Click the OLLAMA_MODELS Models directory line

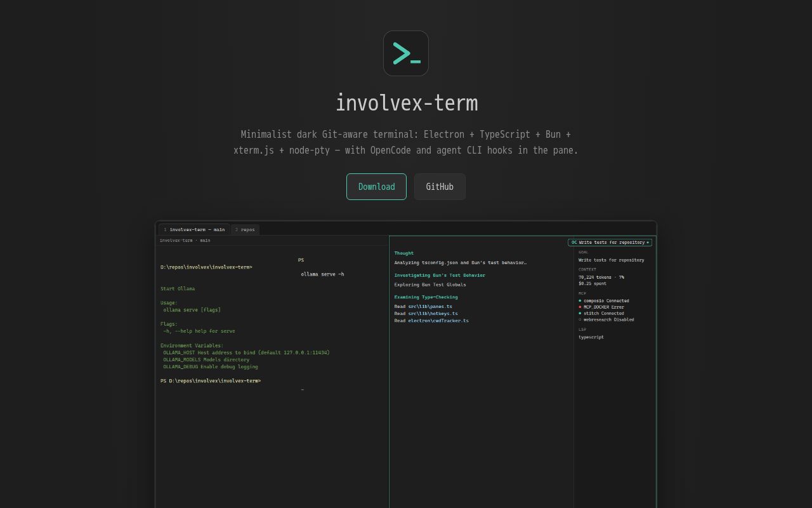(206, 359)
